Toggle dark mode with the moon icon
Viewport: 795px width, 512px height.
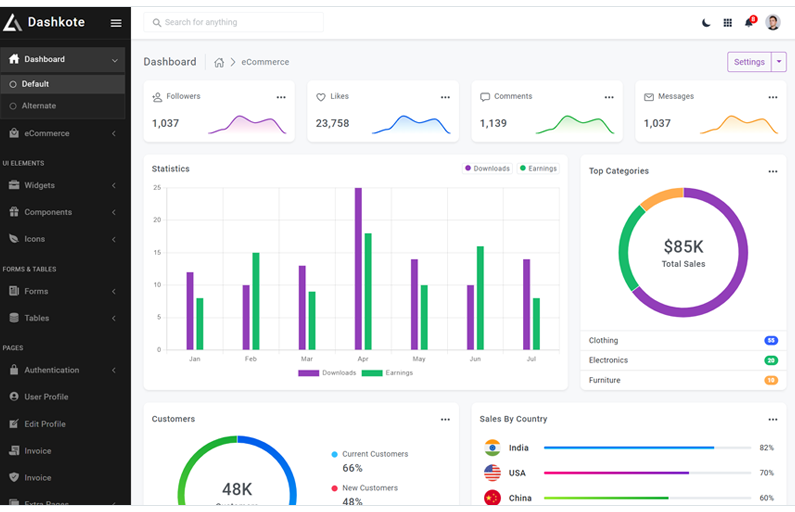point(706,22)
